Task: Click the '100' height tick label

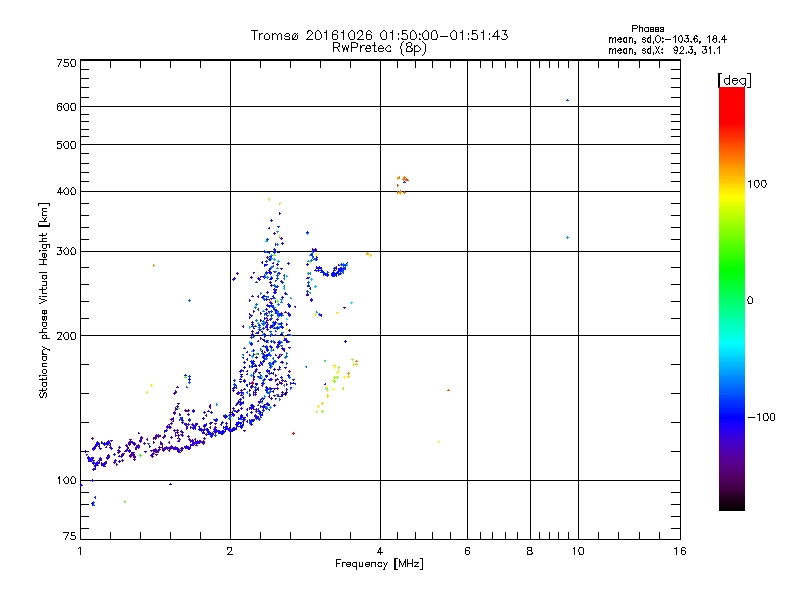Action: [x=66, y=481]
